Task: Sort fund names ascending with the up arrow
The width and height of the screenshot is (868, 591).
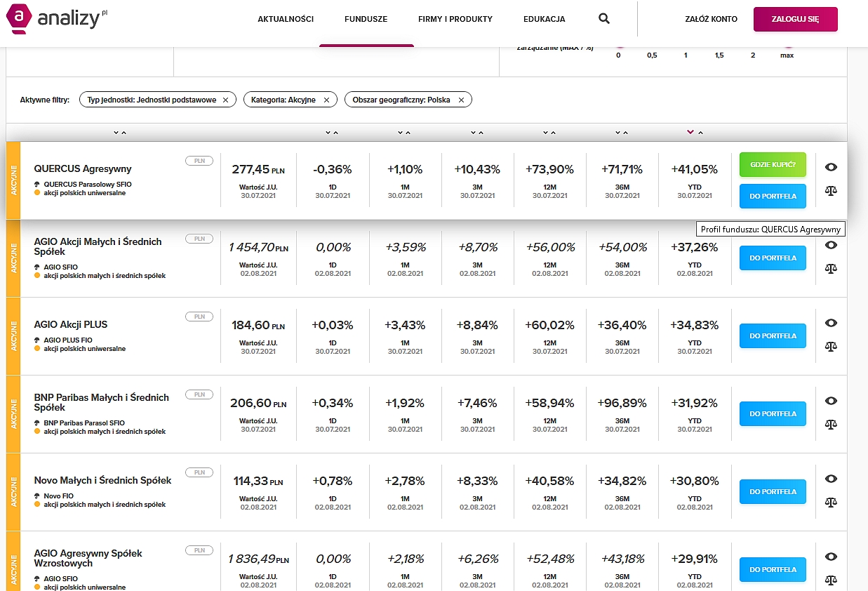Action: pyautogui.click(x=124, y=132)
